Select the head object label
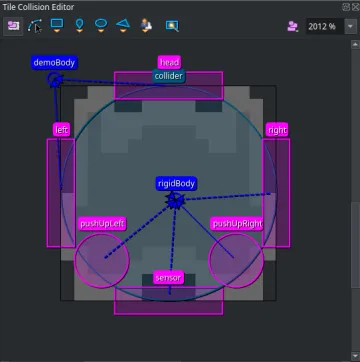The height and width of the screenshot is (362, 360). pyautogui.click(x=169, y=62)
